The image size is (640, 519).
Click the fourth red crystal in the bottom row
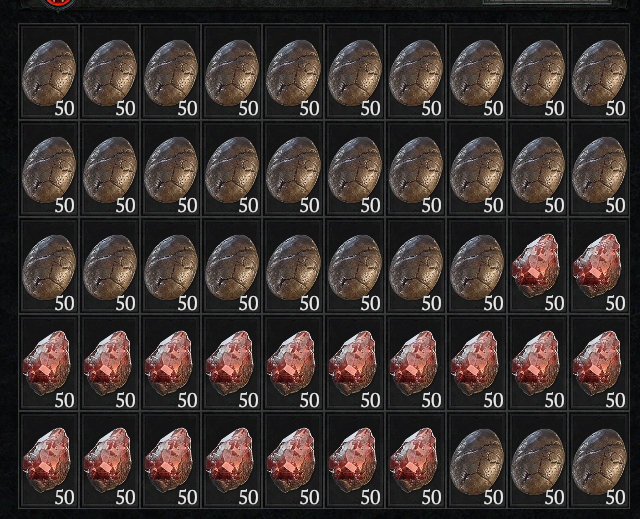pyautogui.click(x=232, y=460)
